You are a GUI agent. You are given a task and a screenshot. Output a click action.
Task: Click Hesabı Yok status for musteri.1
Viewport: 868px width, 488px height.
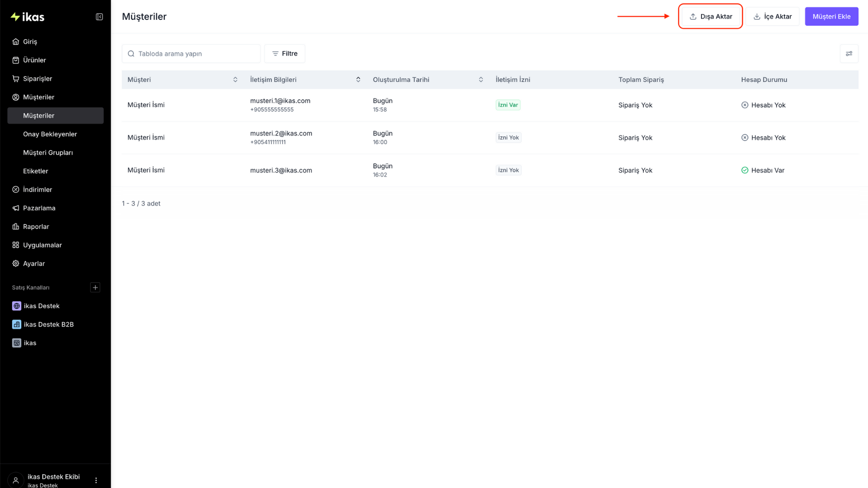763,105
